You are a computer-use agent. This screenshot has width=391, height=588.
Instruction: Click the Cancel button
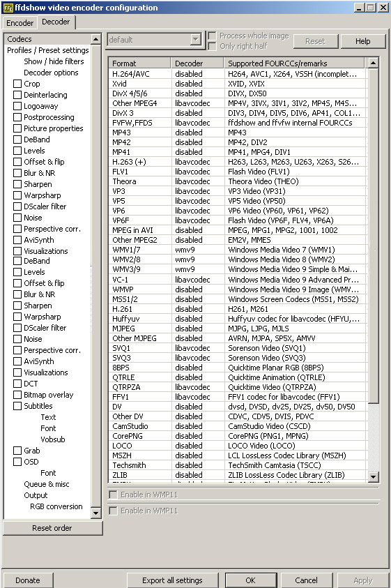click(306, 580)
